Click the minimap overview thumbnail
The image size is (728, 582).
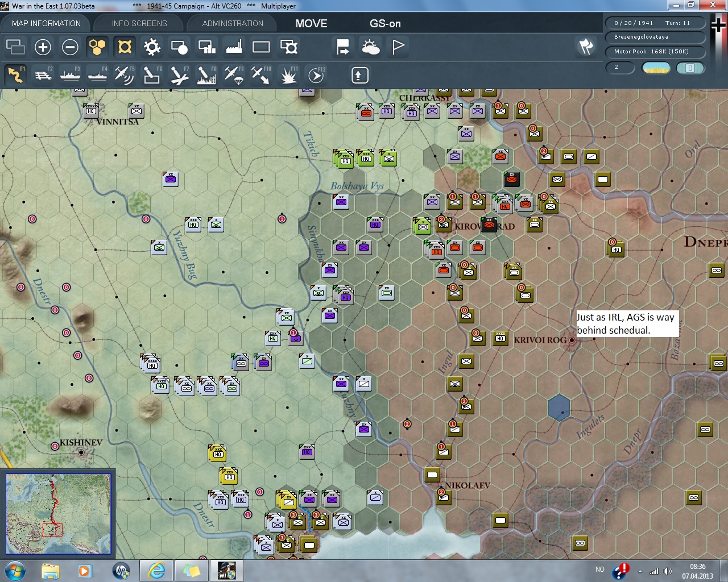[58, 514]
